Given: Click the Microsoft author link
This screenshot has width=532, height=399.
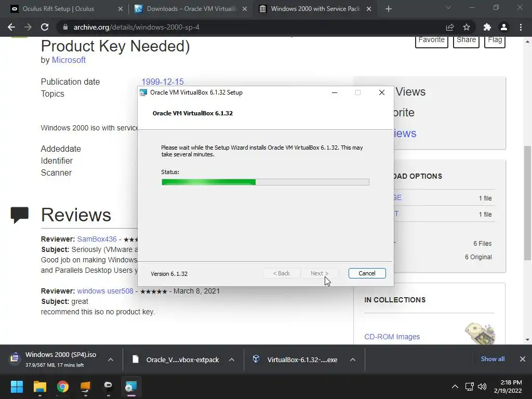Looking at the screenshot, I should [x=69, y=60].
